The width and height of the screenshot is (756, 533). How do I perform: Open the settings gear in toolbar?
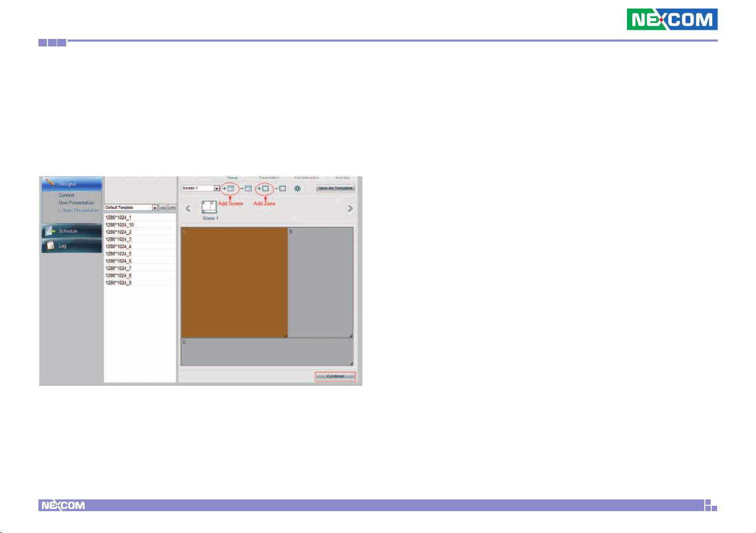pyautogui.click(x=297, y=188)
